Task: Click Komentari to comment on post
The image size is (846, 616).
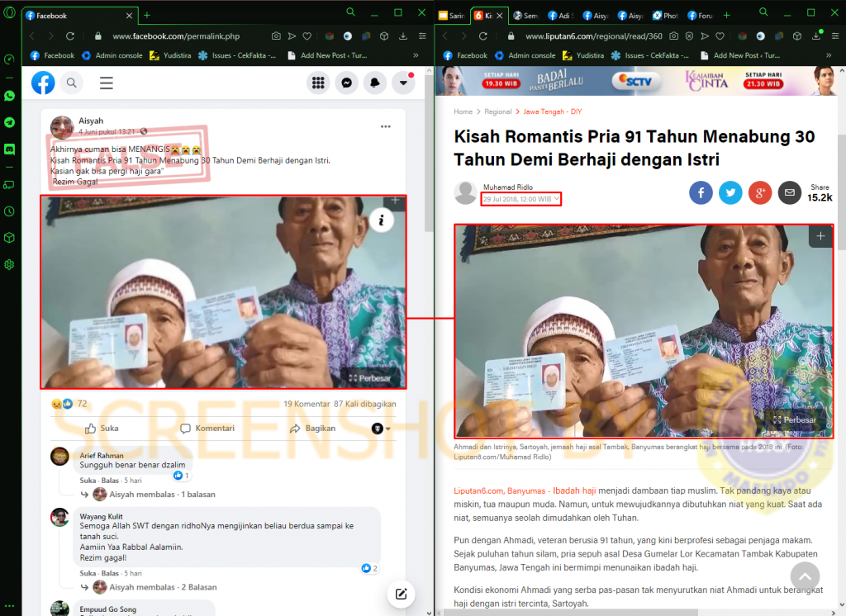Action: pos(207,429)
